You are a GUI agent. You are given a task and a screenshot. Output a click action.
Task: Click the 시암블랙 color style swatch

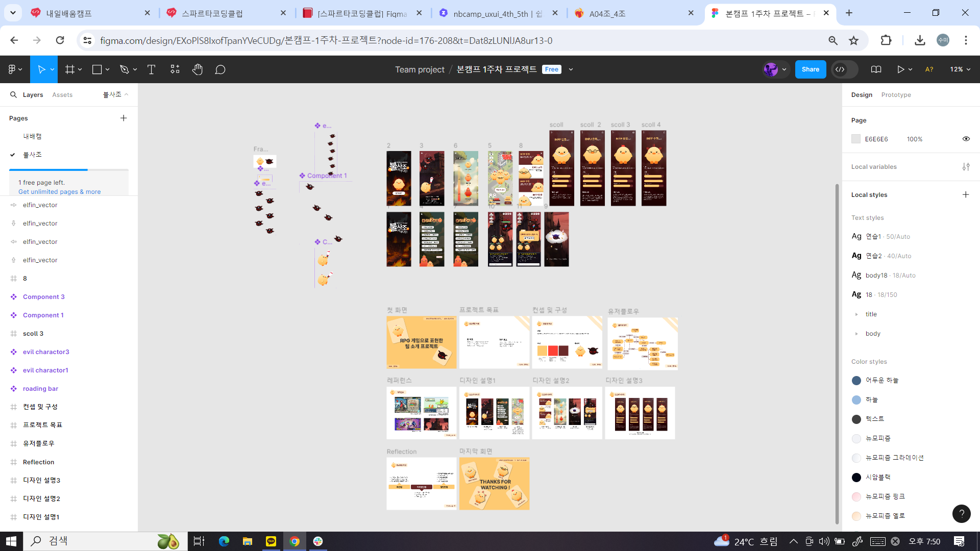[x=856, y=478]
